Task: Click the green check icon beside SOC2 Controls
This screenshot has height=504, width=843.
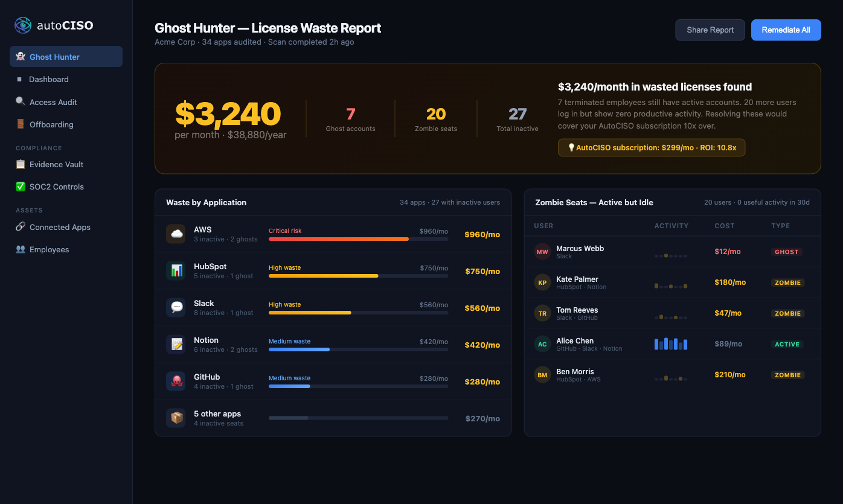Action: pyautogui.click(x=21, y=187)
